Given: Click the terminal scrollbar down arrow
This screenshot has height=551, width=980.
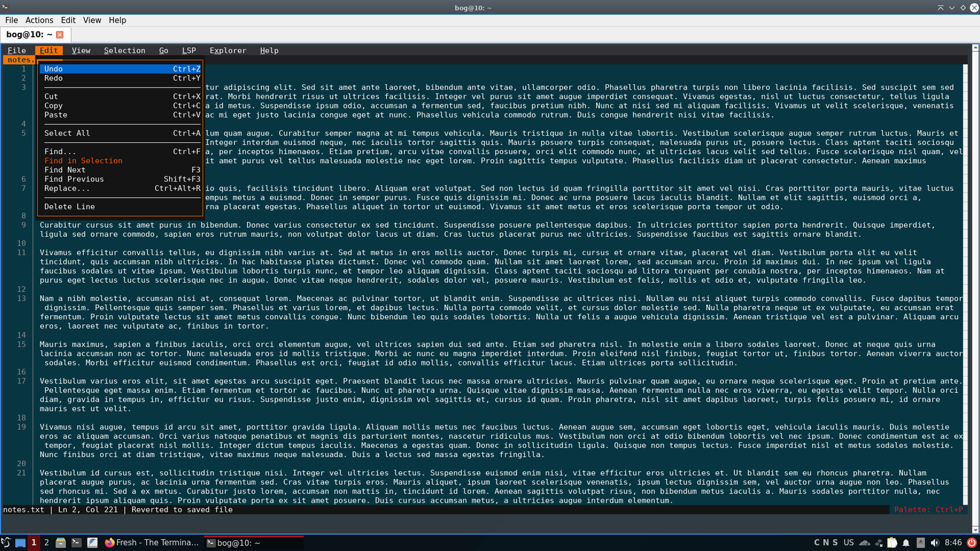Looking at the screenshot, I should [975, 530].
